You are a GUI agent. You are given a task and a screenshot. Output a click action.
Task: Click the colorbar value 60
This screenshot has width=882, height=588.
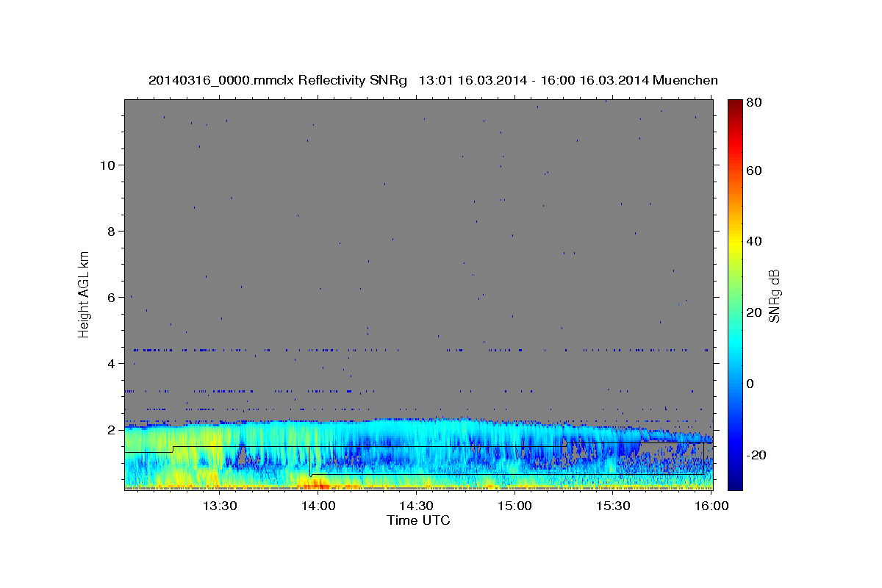click(x=756, y=171)
